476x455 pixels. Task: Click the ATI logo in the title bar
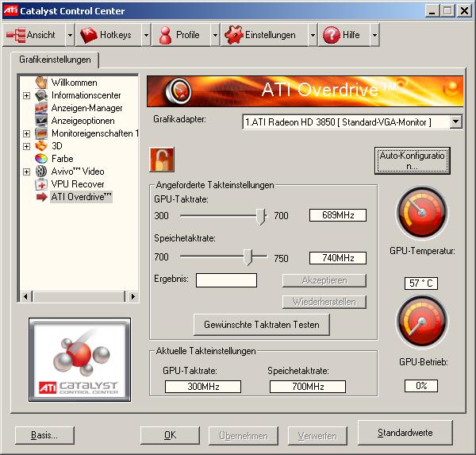(x=10, y=10)
